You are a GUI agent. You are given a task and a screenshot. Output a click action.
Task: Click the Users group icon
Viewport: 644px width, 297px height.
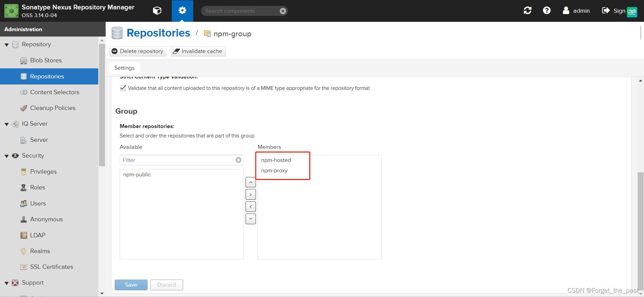23,203
